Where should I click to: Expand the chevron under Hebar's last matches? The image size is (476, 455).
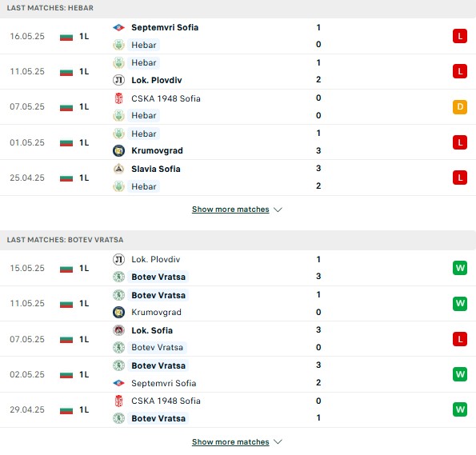278,210
